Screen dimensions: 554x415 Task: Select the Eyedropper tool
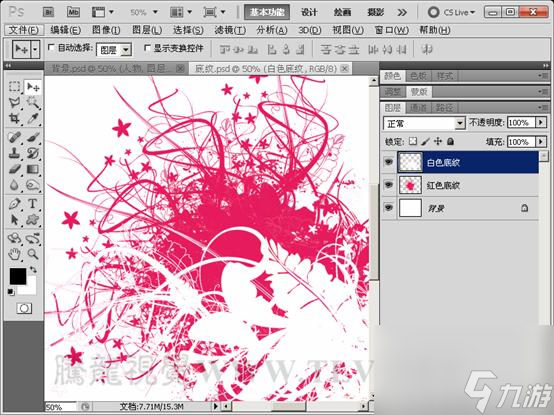tap(33, 118)
